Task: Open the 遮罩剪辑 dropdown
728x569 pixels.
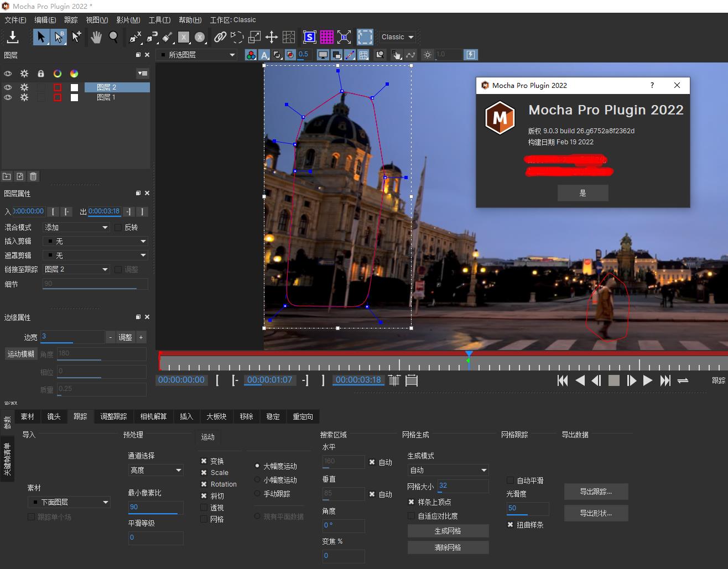Action: tap(95, 255)
